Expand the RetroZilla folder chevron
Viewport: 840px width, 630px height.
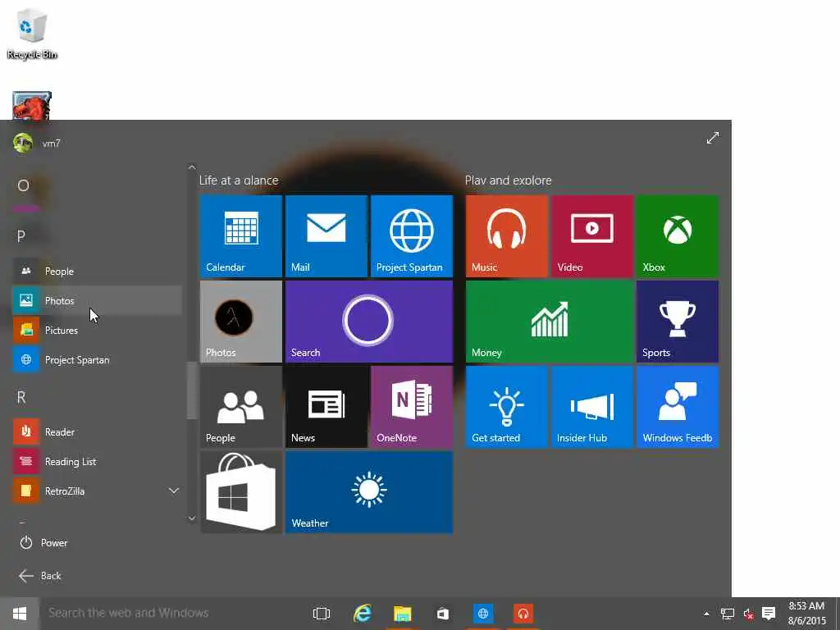tap(174, 491)
